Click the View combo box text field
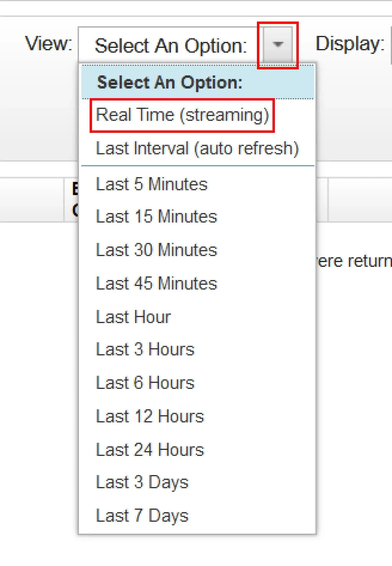The image size is (392, 566). click(x=171, y=45)
